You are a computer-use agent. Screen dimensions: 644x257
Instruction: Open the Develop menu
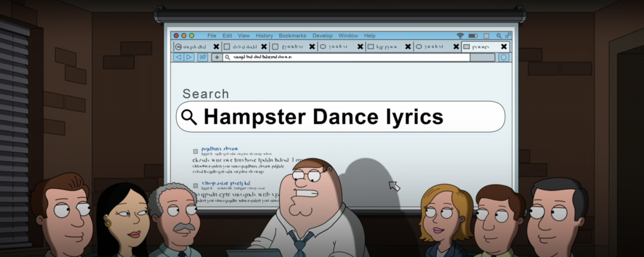(322, 36)
